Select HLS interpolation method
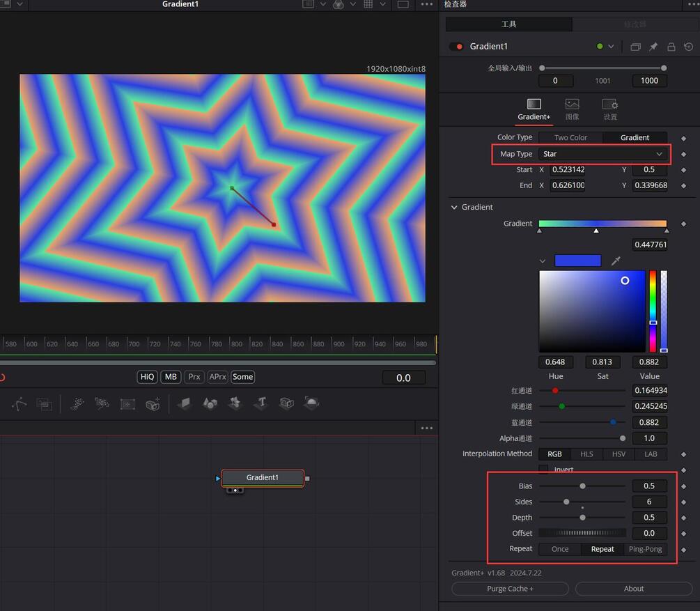The height and width of the screenshot is (611, 700). (x=586, y=454)
